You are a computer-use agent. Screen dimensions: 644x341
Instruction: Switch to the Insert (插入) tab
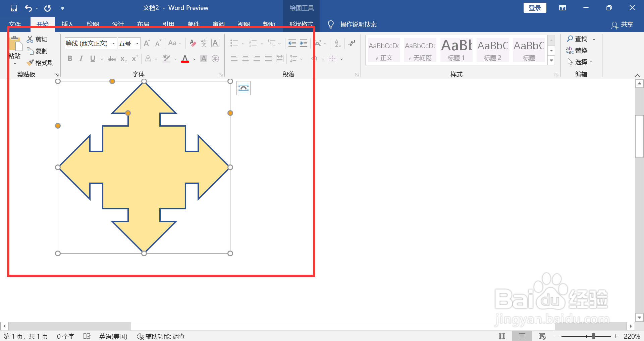[x=67, y=24]
